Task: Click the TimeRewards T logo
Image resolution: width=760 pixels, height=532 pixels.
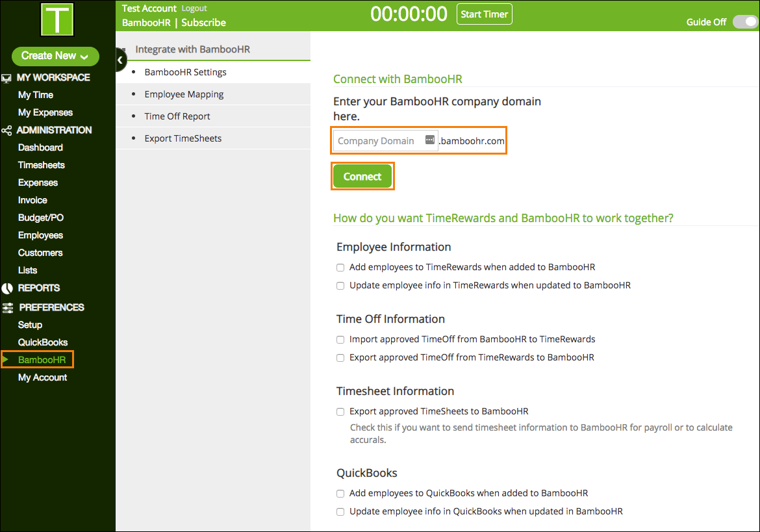Action: point(57,19)
